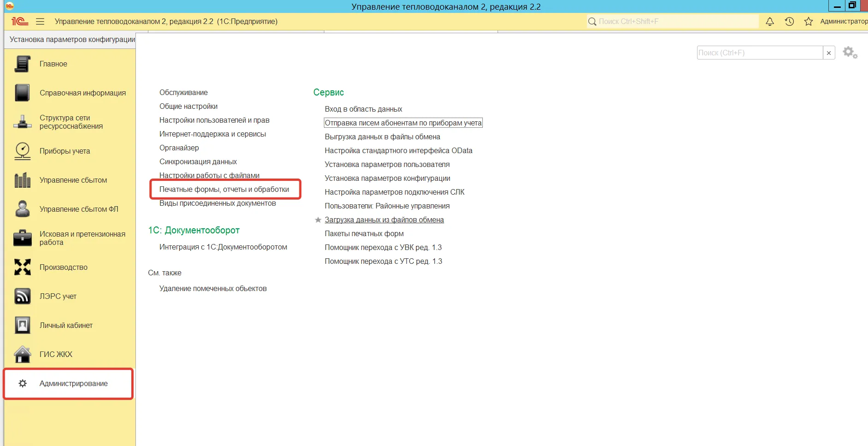Select Главное section label

(x=53, y=64)
